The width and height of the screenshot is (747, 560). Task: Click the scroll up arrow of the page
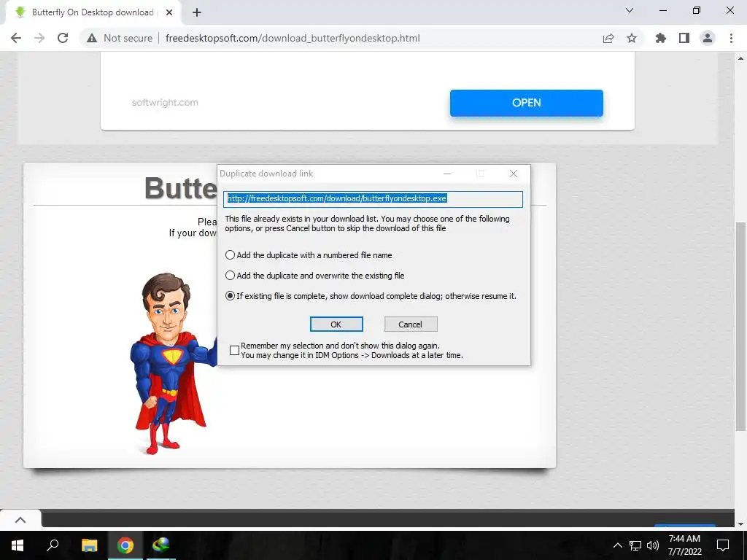pos(740,58)
